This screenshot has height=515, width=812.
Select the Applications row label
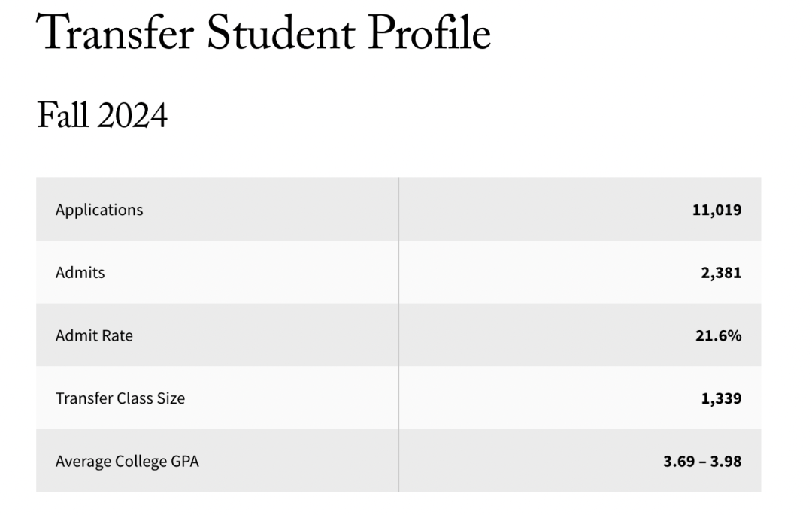tap(99, 210)
